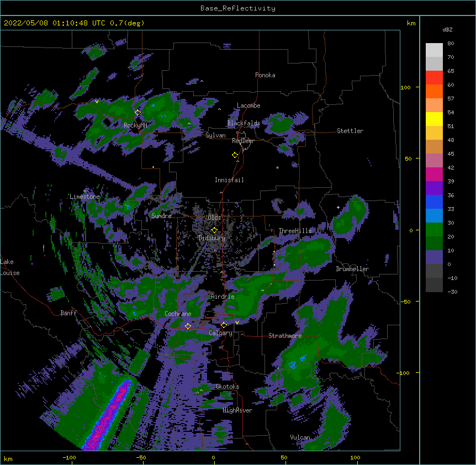
Task: Click the 100 tick on the right axis
Action: pyautogui.click(x=405, y=87)
